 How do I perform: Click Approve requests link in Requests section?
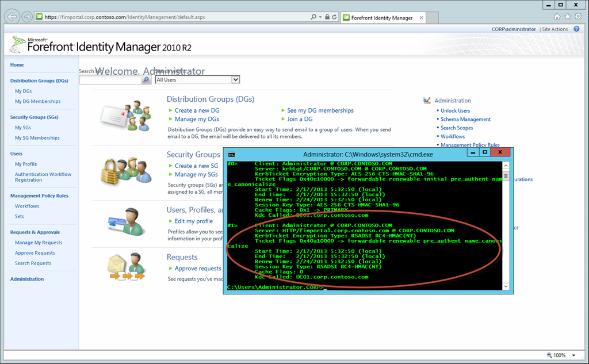[198, 268]
